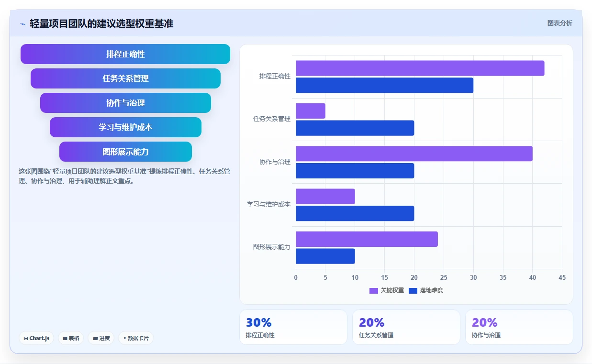Click the purple 关键权重 legend swatch
Viewport: 592px width, 364px height.
[x=374, y=291]
